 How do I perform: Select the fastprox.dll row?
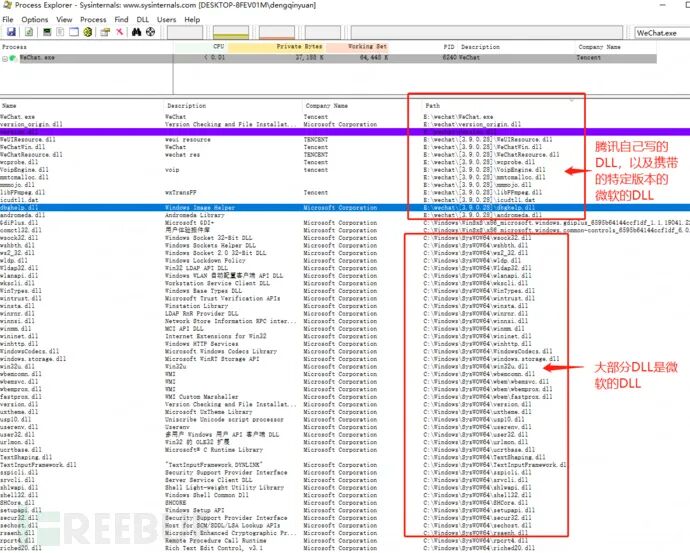coord(345,396)
